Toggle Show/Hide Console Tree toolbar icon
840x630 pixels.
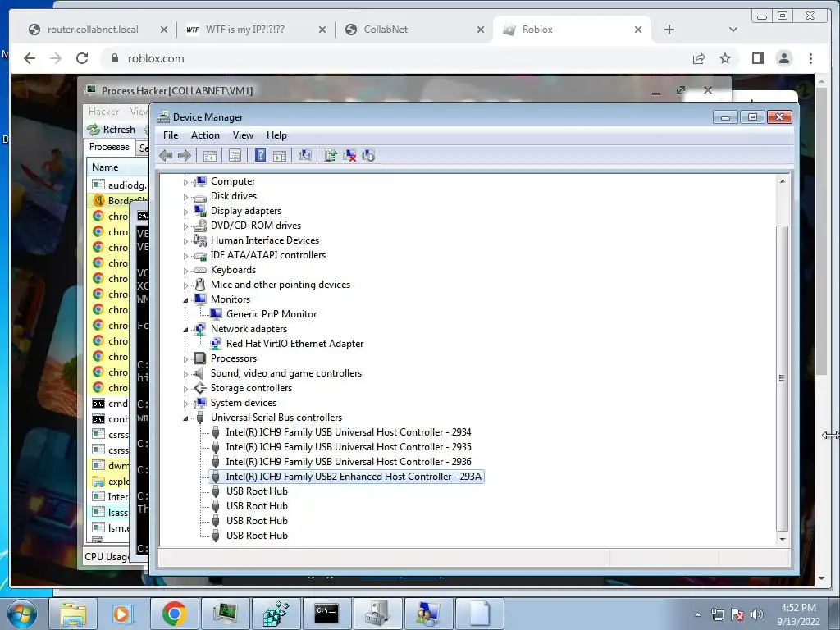point(209,155)
